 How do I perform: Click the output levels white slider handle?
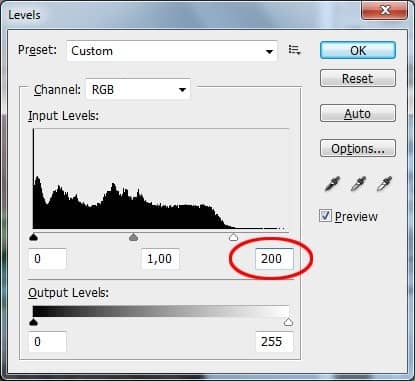(288, 322)
